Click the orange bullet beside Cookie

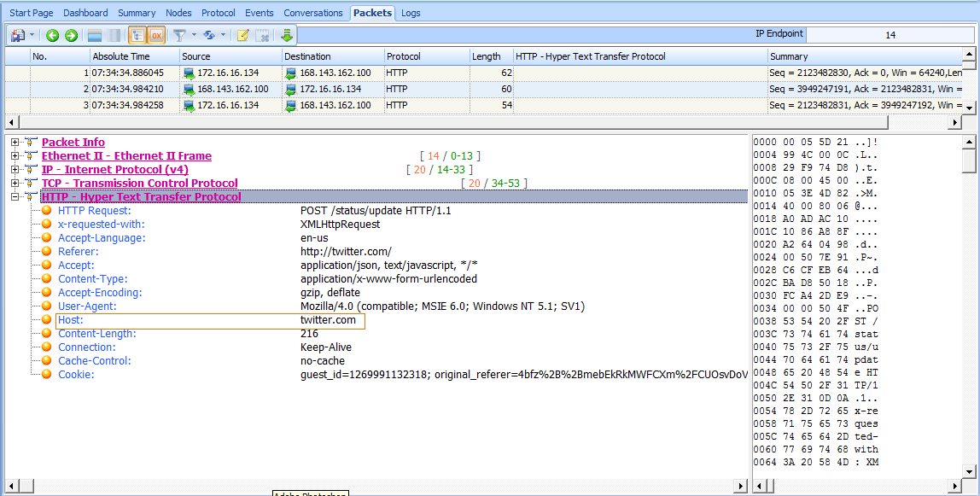pos(46,375)
